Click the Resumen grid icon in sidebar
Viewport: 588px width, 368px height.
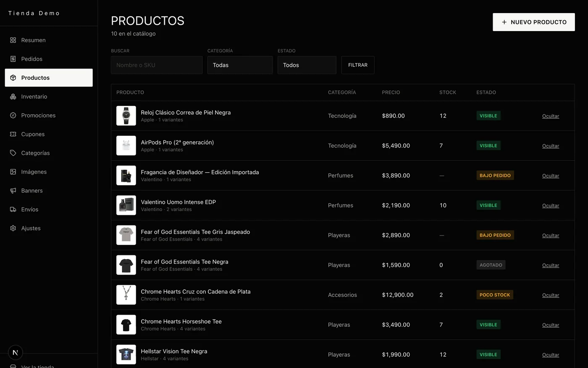pyautogui.click(x=13, y=40)
